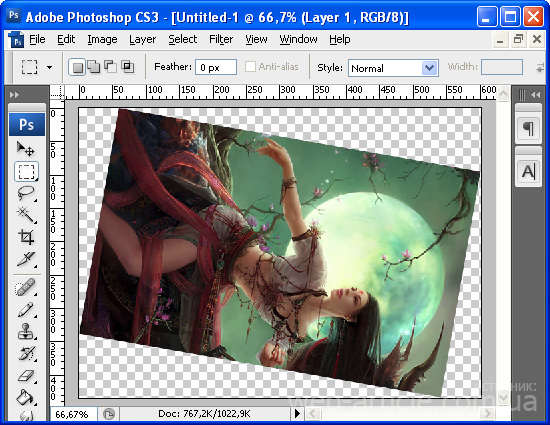The height and width of the screenshot is (425, 550).
Task: Toggle the Anti-alias checkbox
Action: [250, 67]
